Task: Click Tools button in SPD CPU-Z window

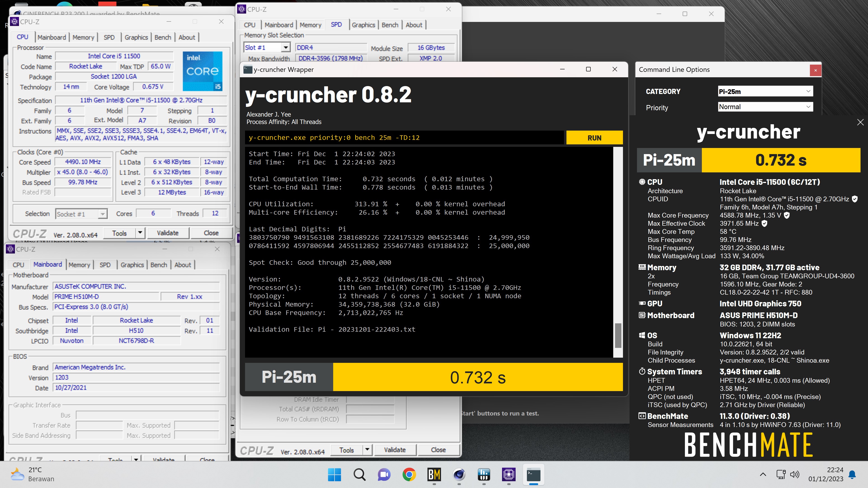Action: (x=346, y=450)
